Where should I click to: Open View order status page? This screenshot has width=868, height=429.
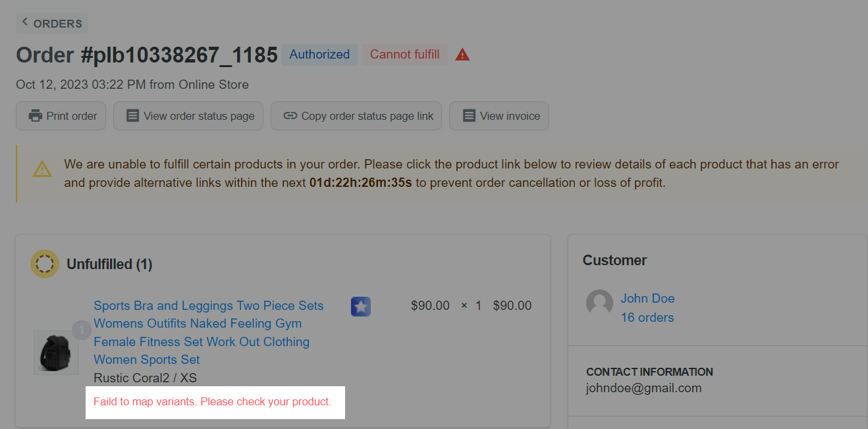(188, 116)
